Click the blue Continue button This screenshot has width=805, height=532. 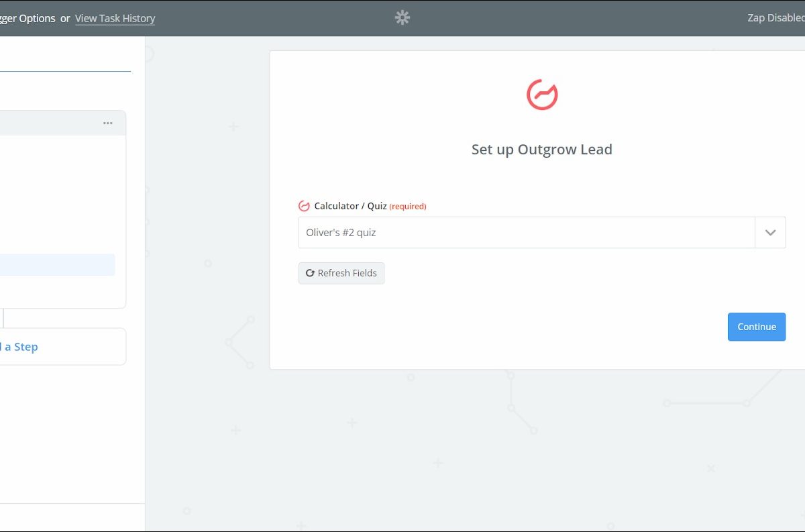coord(756,327)
